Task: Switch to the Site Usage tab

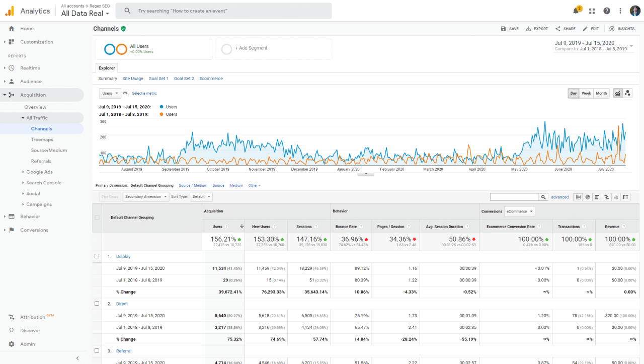Action: tap(133, 79)
